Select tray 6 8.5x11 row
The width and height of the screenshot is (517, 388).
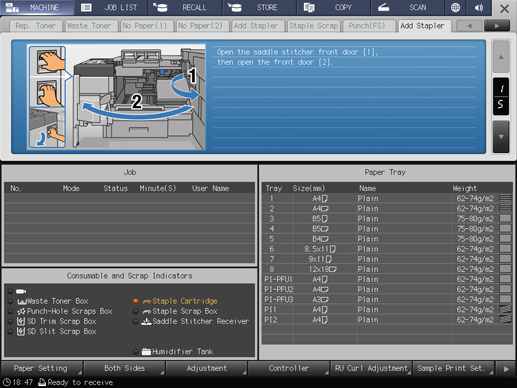(387, 249)
